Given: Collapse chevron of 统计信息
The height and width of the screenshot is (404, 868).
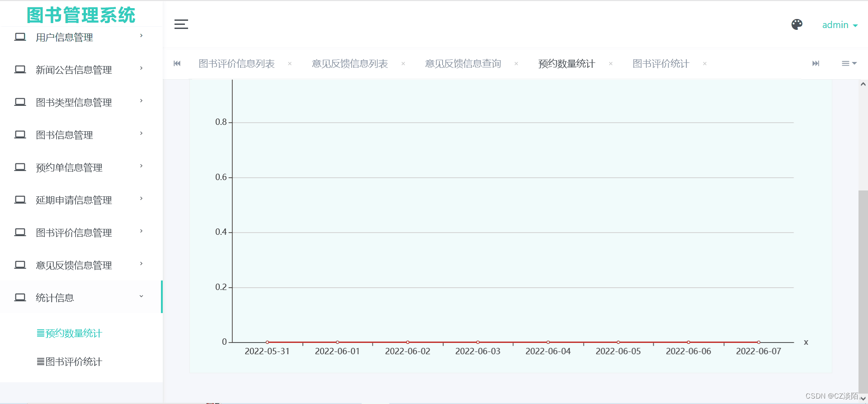Looking at the screenshot, I should (x=142, y=296).
